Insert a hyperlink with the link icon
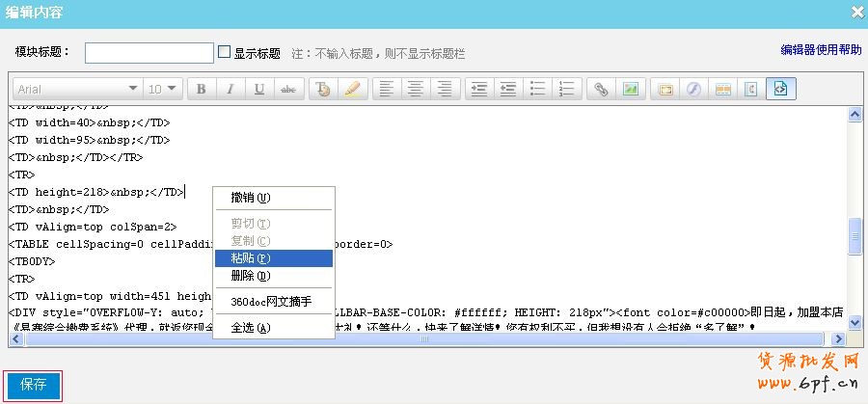 point(601,89)
